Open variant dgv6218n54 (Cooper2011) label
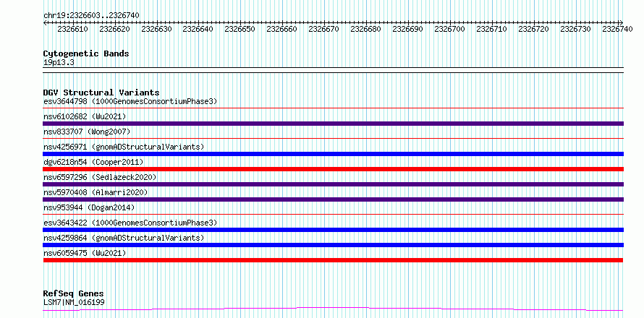Screen dimensions: 644x318 coord(93,162)
